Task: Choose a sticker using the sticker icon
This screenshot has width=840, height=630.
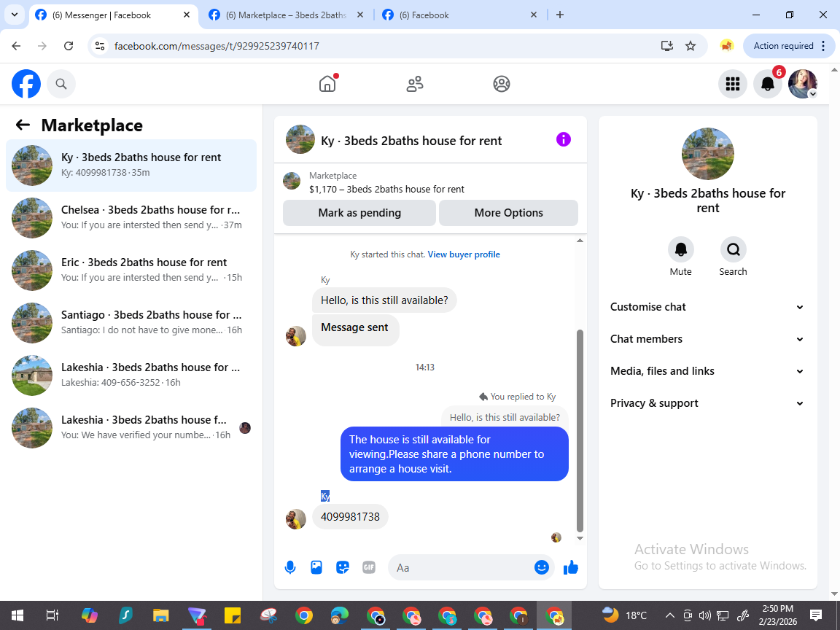Action: click(342, 567)
